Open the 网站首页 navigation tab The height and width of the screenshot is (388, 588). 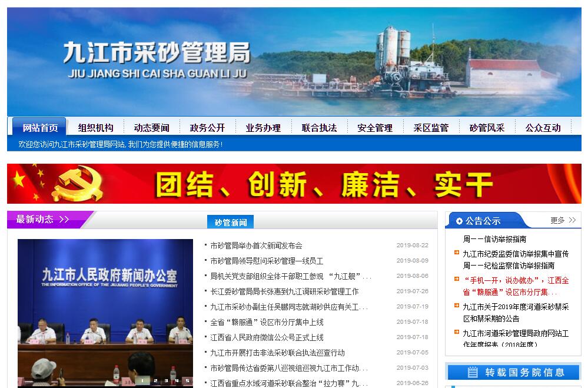[x=39, y=128]
